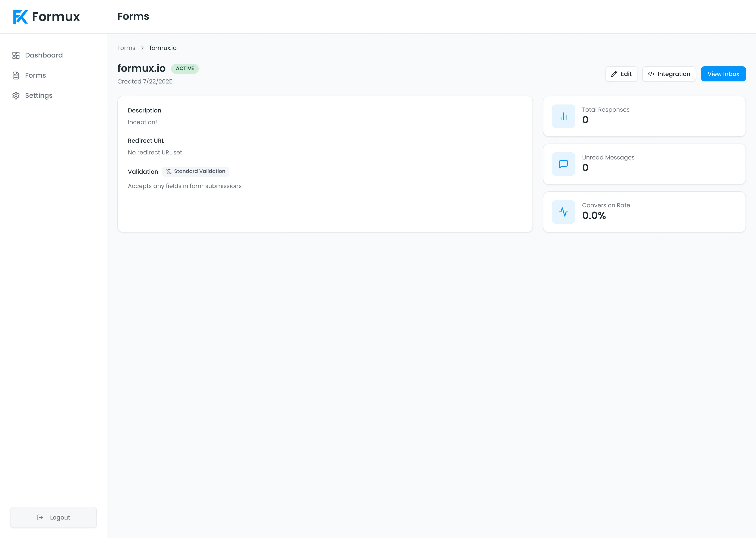
Task: Click the breadcrumb chevron separator
Action: [142, 48]
